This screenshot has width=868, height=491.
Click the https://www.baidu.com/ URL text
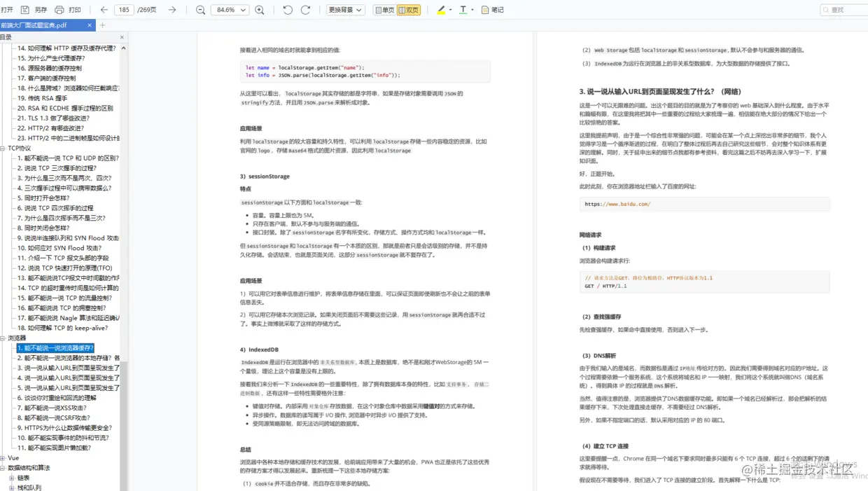point(617,204)
